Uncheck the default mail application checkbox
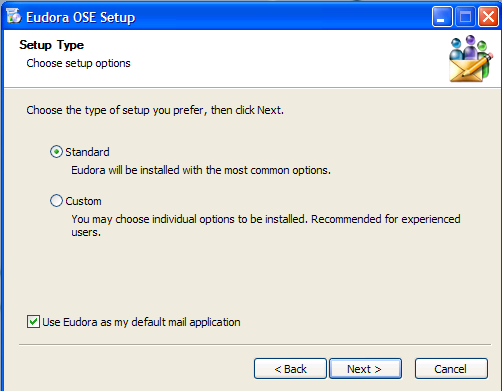502x391 pixels. [33, 322]
